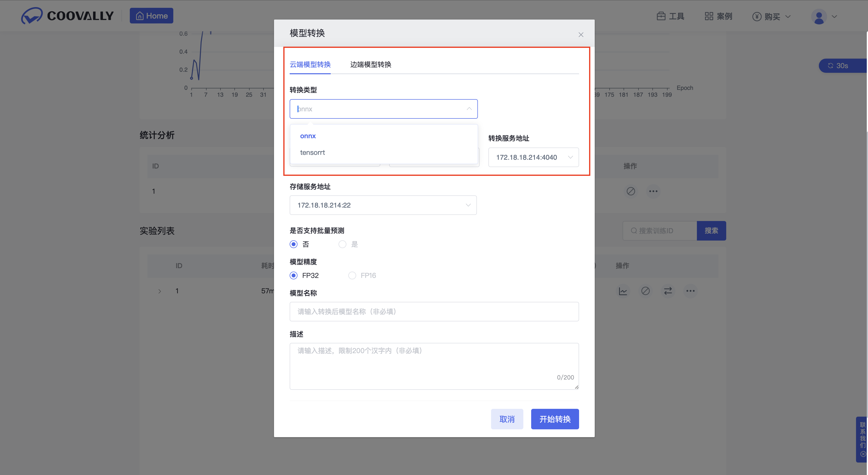This screenshot has width=868, height=475.
Task: Click the model conversion swap icon
Action: click(x=668, y=291)
